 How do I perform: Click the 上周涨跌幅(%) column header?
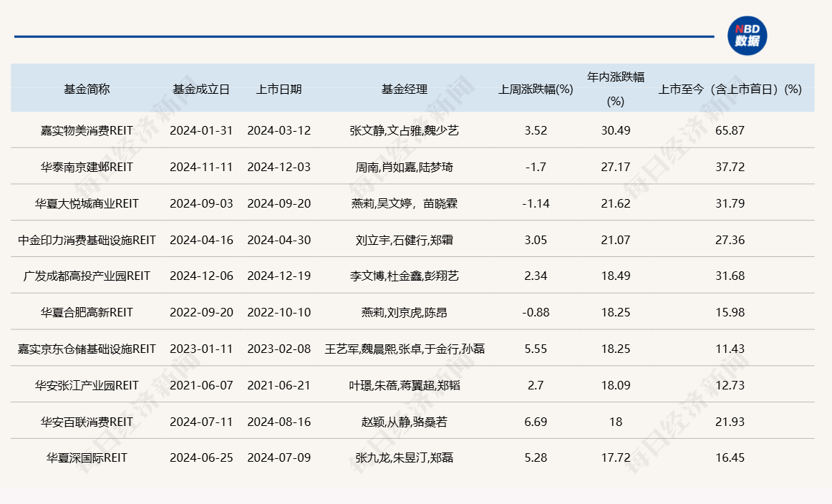pos(536,89)
